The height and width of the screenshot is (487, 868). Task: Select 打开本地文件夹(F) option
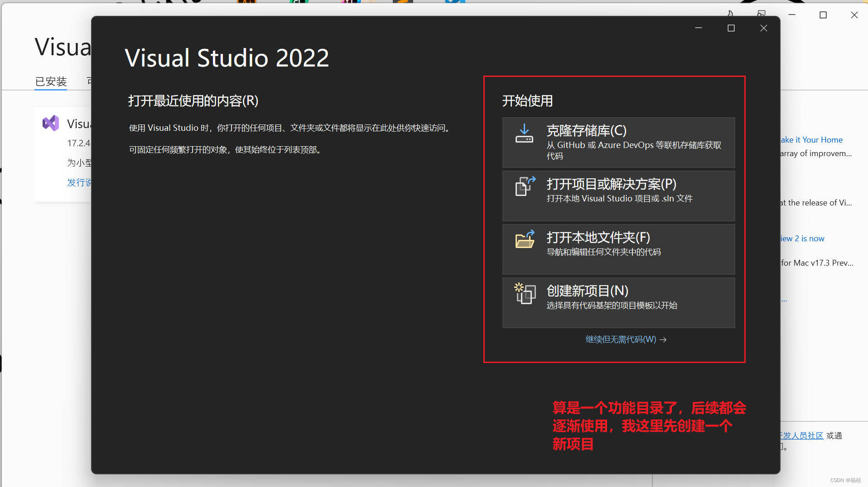[618, 249]
